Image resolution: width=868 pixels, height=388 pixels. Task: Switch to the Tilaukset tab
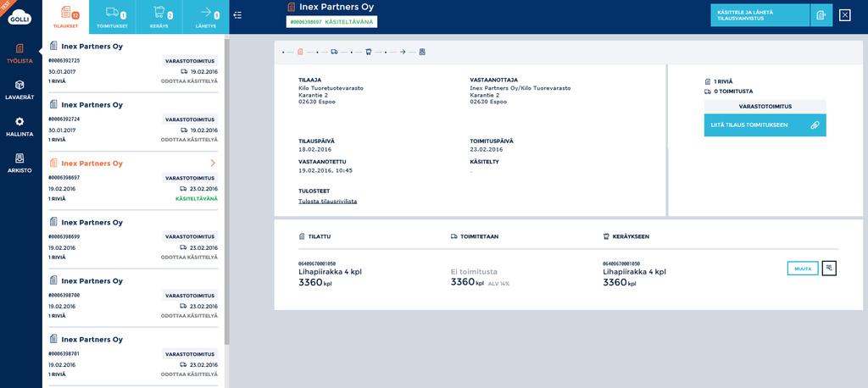click(65, 17)
